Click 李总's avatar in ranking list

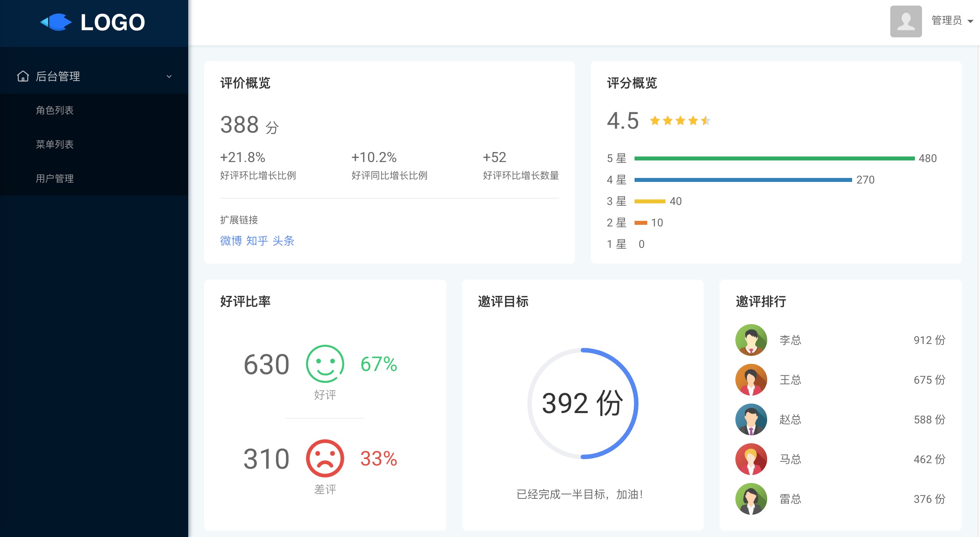pyautogui.click(x=751, y=340)
